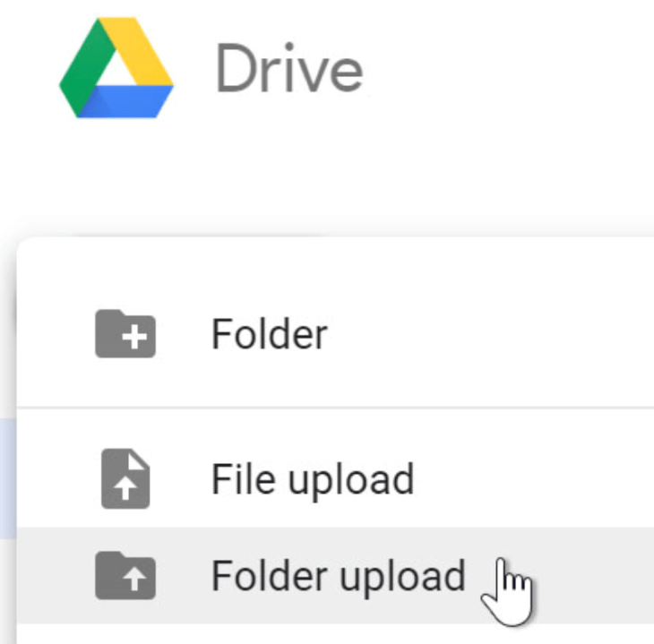Click the Drive wordmark text
The image size is (654, 644).
click(288, 69)
